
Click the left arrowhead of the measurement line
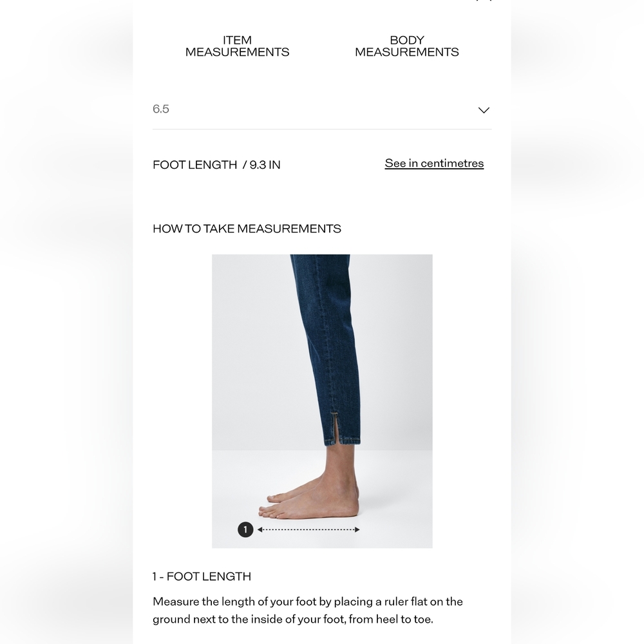pos(260,529)
